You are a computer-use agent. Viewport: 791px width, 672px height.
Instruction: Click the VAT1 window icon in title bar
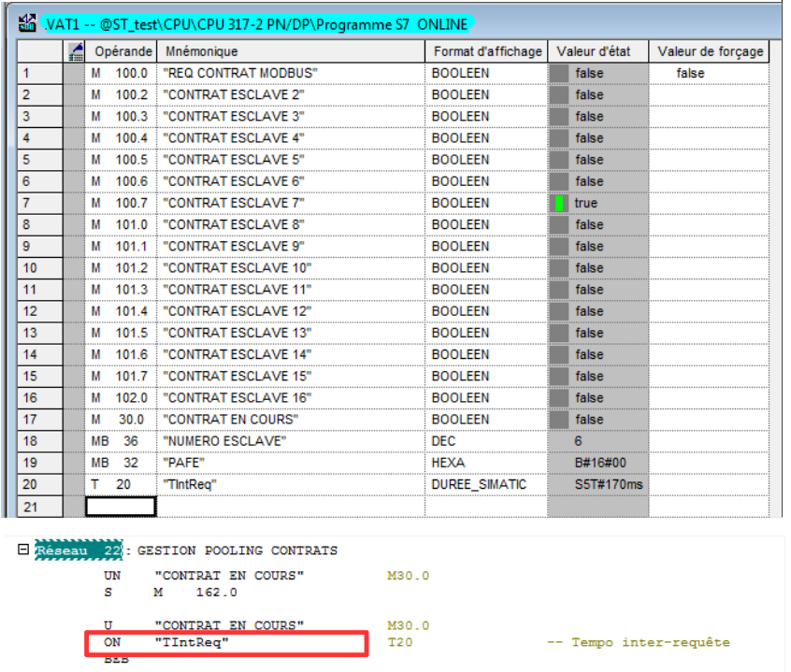[28, 22]
